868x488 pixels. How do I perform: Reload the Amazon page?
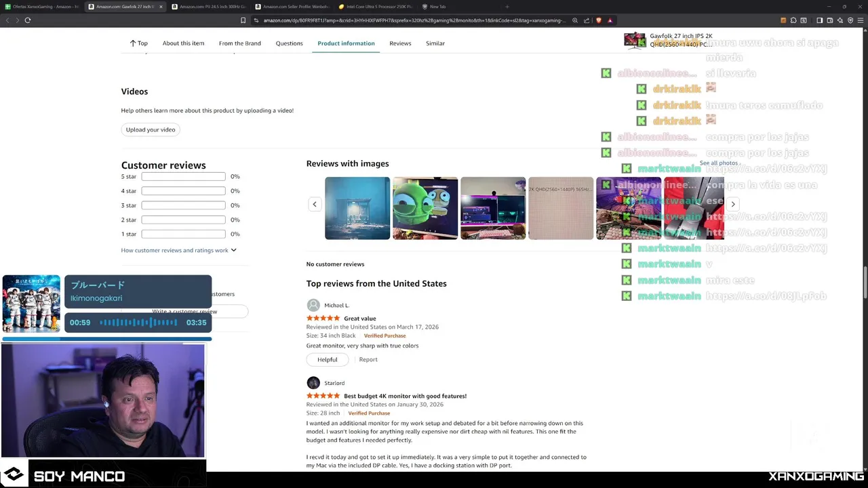pyautogui.click(x=28, y=20)
